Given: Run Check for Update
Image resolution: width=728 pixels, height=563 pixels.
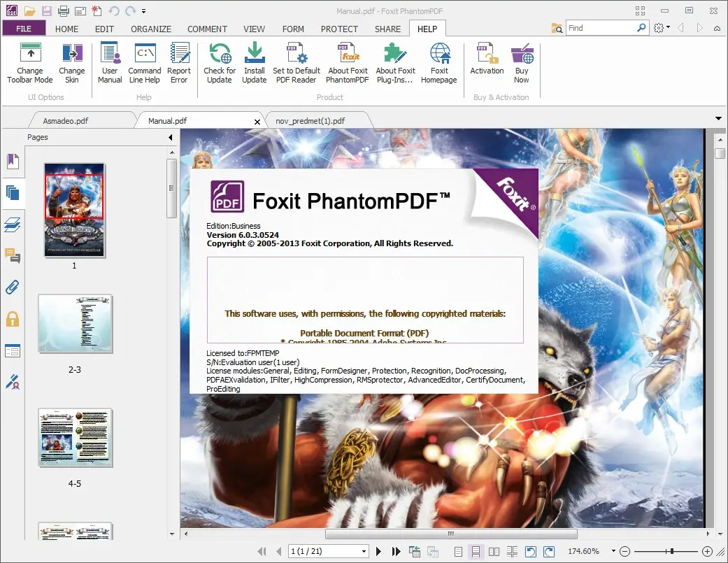Looking at the screenshot, I should coord(220,63).
